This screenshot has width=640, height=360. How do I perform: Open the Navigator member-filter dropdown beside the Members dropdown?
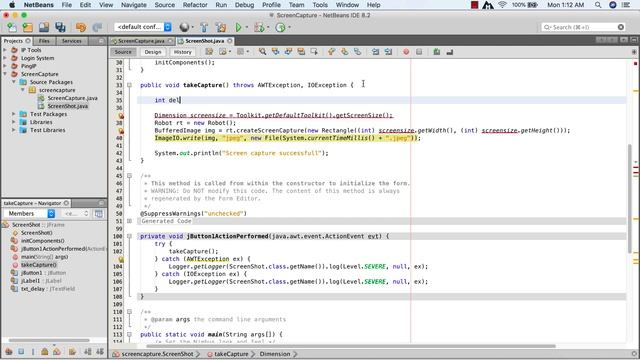[x=76, y=213]
